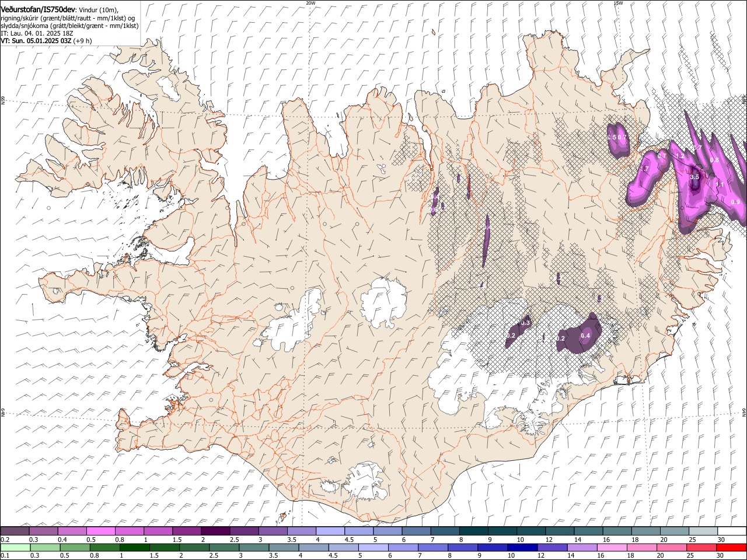Screen dimensions: 747x560
Task: Pick the dark purple 2 swatch, upper legend
Action: [x=215, y=531]
